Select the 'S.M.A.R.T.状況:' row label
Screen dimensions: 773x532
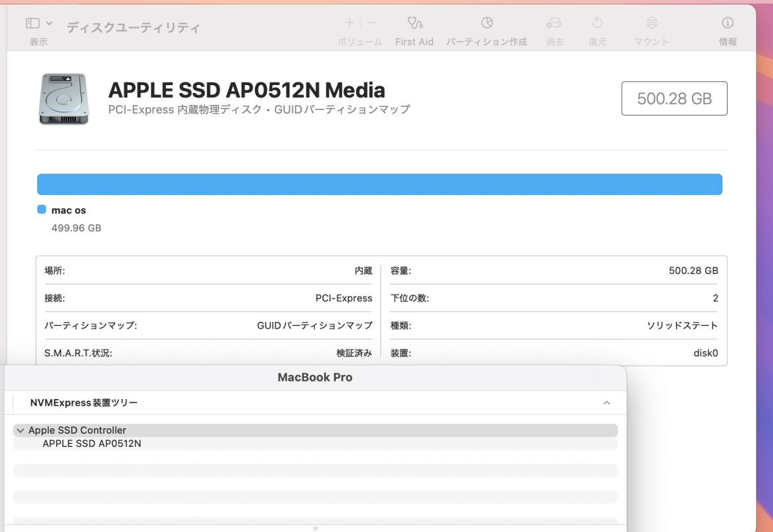[78, 353]
